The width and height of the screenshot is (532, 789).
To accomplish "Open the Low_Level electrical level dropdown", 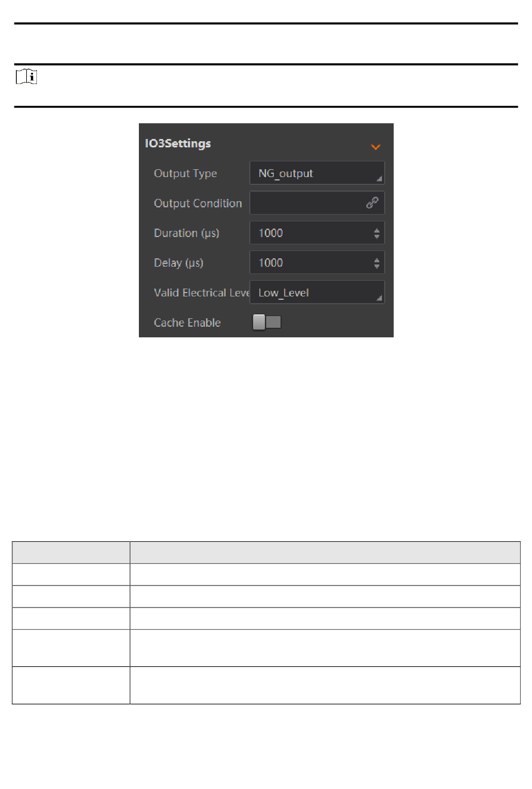I will click(316, 293).
